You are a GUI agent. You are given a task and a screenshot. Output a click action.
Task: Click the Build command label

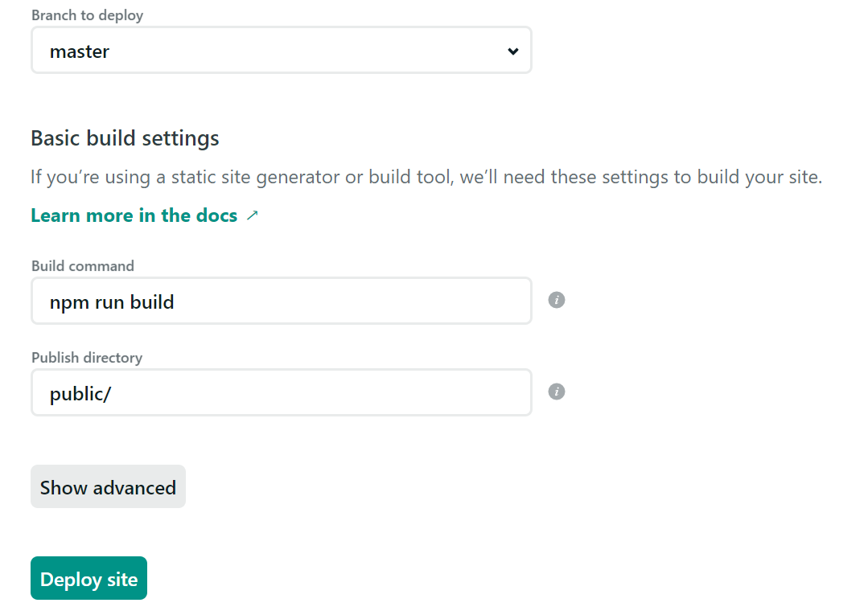point(81,266)
